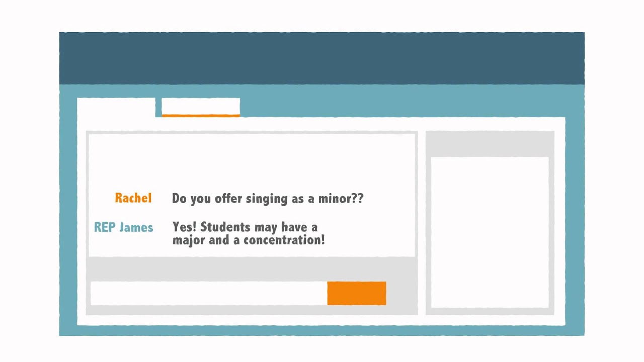Click the word 'concentration!' in James's reply
644x362 pixels.
point(284,240)
